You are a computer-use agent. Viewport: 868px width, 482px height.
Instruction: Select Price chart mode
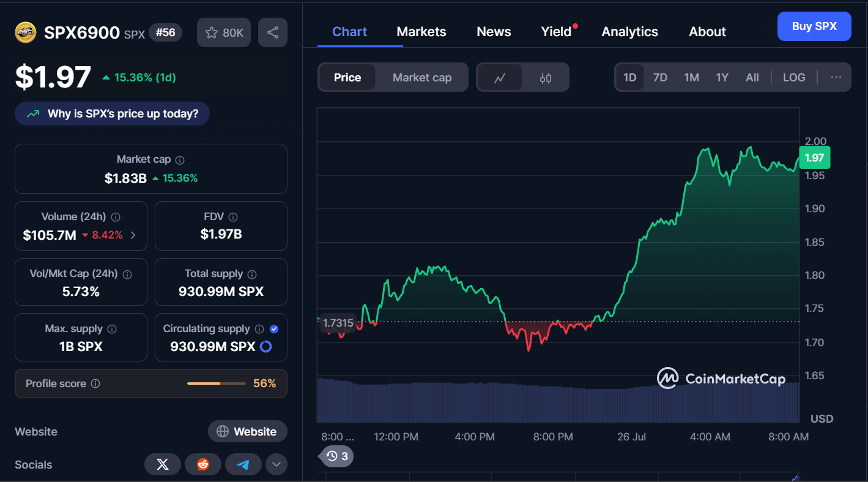(x=347, y=78)
